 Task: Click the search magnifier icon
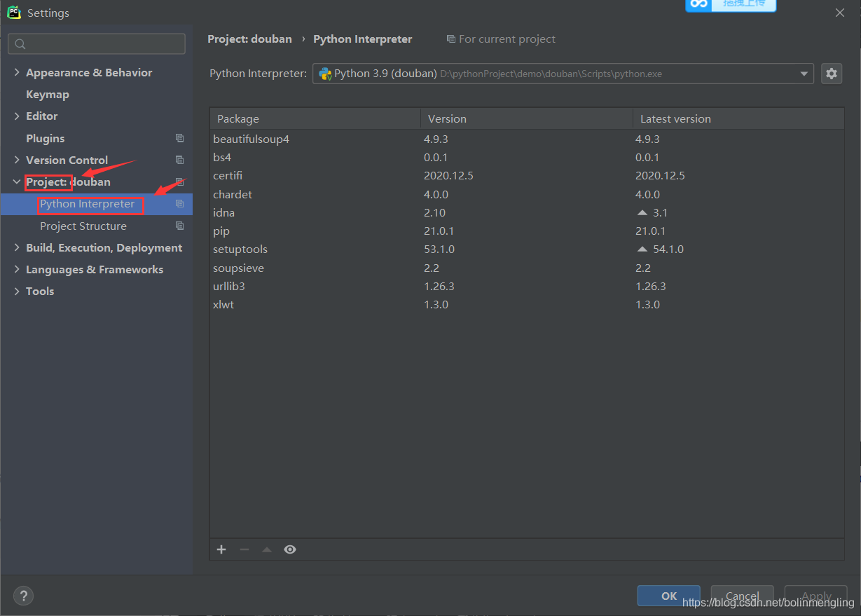(20, 44)
